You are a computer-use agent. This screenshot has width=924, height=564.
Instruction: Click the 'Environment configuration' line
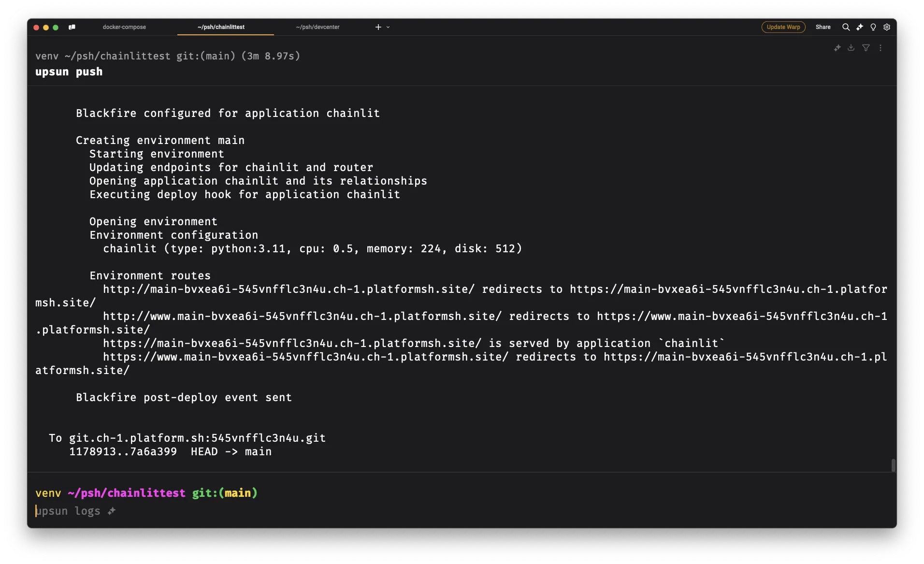point(173,235)
